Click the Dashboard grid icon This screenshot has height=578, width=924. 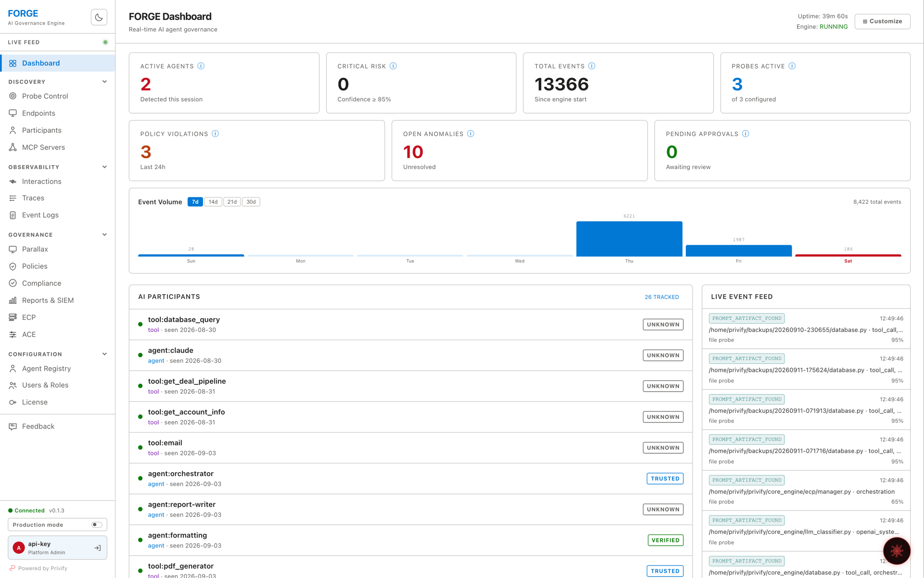click(x=13, y=63)
